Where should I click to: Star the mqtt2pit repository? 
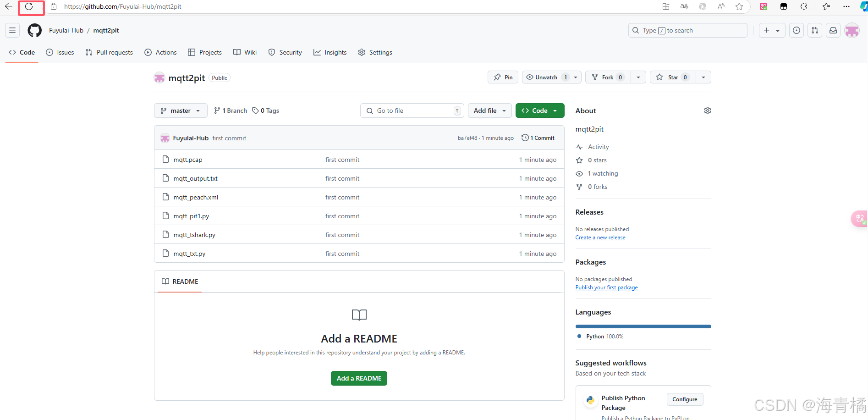[673, 77]
